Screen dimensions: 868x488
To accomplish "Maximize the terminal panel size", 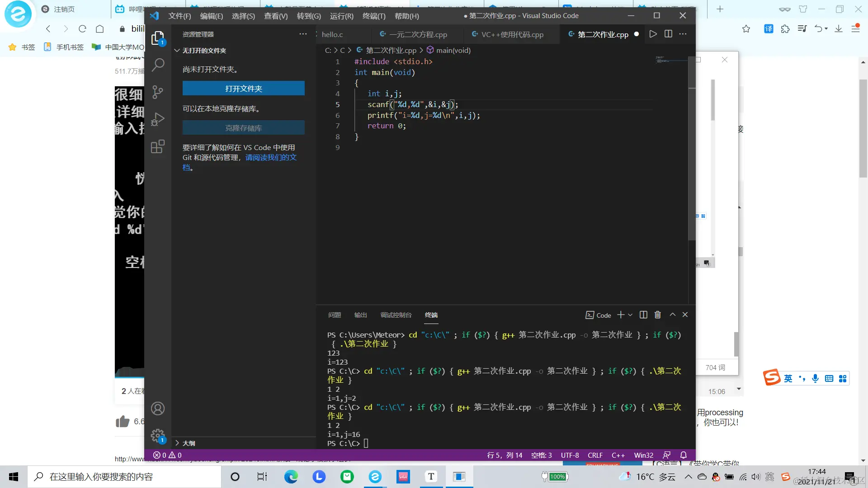I will click(672, 315).
